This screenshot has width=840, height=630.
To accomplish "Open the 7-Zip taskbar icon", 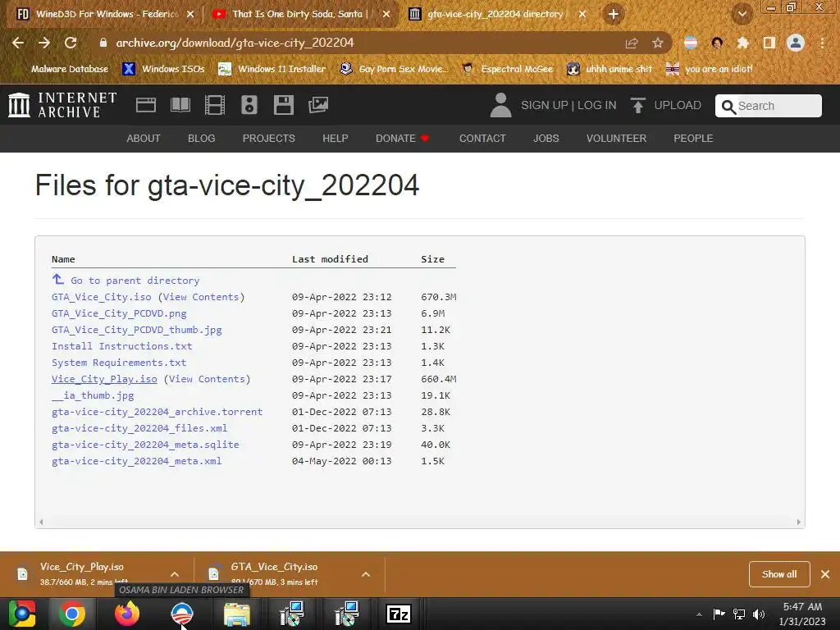I will point(399,614).
